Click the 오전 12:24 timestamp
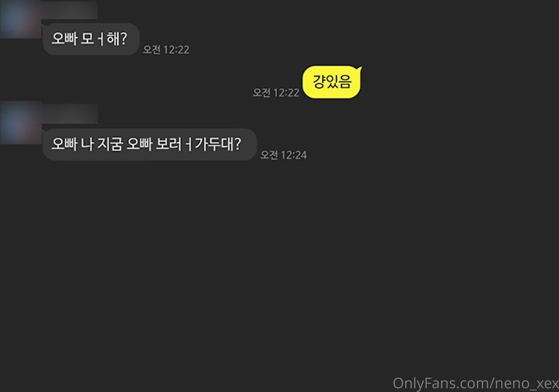The height and width of the screenshot is (392, 559). [x=283, y=155]
